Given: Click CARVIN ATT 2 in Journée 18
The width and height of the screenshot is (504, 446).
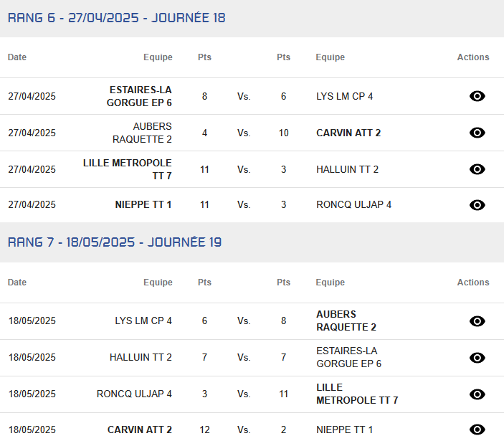Looking at the screenshot, I should tap(348, 133).
